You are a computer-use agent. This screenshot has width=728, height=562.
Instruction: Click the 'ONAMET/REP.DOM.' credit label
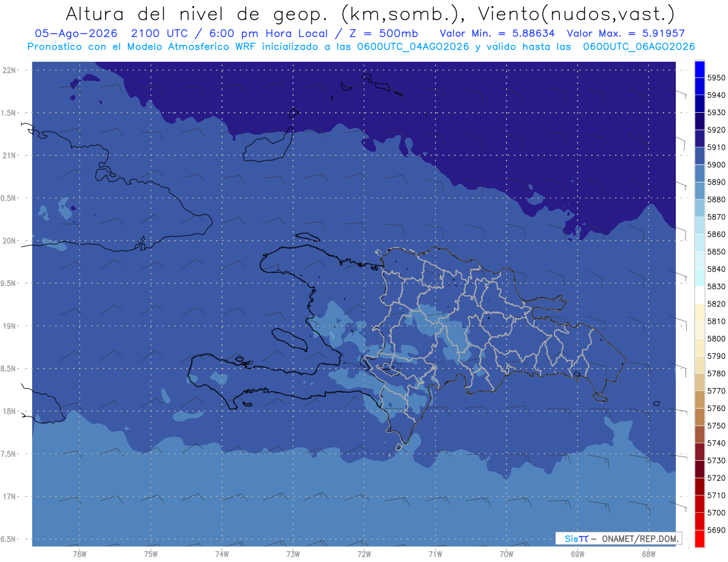click(x=640, y=538)
